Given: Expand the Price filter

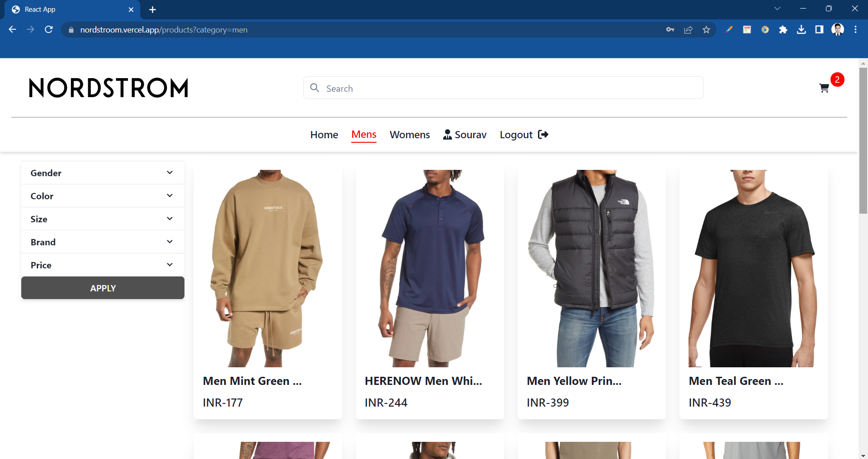Looking at the screenshot, I should [103, 265].
